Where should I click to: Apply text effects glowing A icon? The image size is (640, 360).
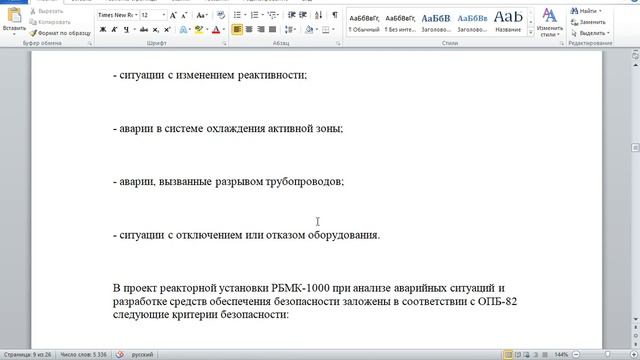(183, 29)
